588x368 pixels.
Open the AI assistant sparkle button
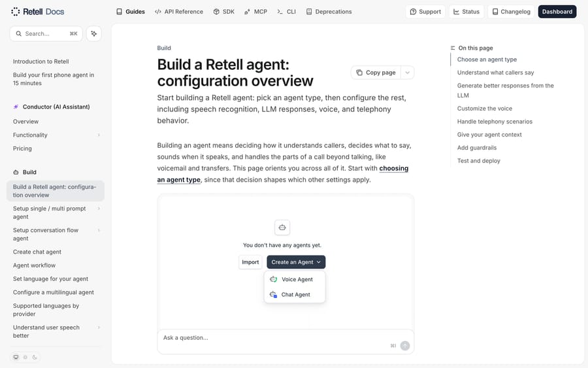(93, 34)
